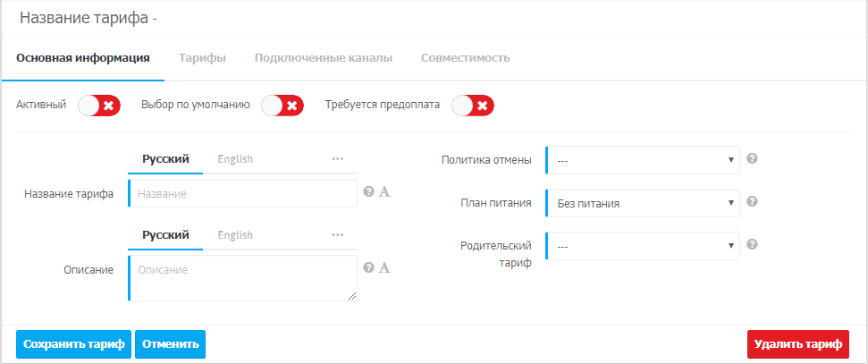Click the letter A icon beside Название тарифа field
Viewport: 868px width, 364px height.
[x=384, y=191]
